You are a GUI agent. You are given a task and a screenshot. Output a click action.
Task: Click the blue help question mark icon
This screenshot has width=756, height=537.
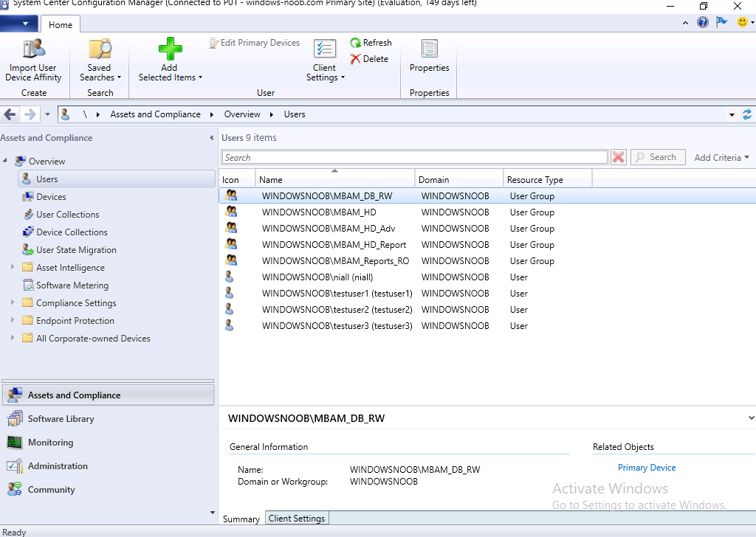pyautogui.click(x=703, y=22)
